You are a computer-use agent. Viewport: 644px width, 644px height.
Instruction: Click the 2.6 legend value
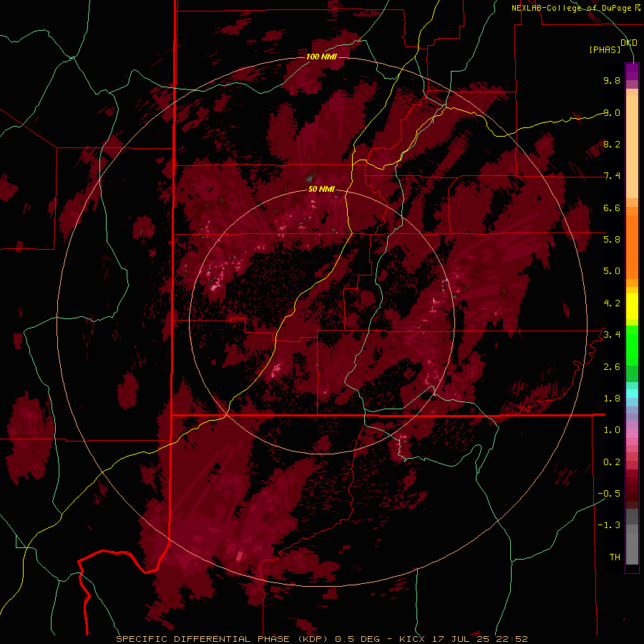click(612, 366)
